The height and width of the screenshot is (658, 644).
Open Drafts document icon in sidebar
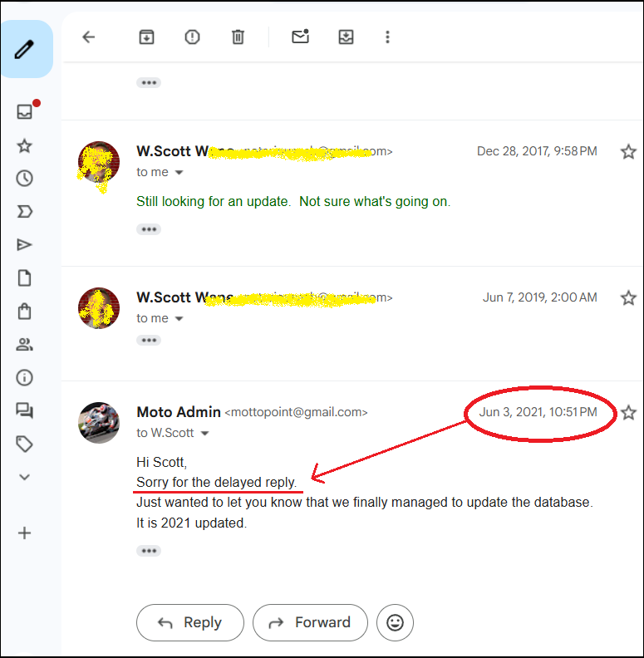coord(24,277)
